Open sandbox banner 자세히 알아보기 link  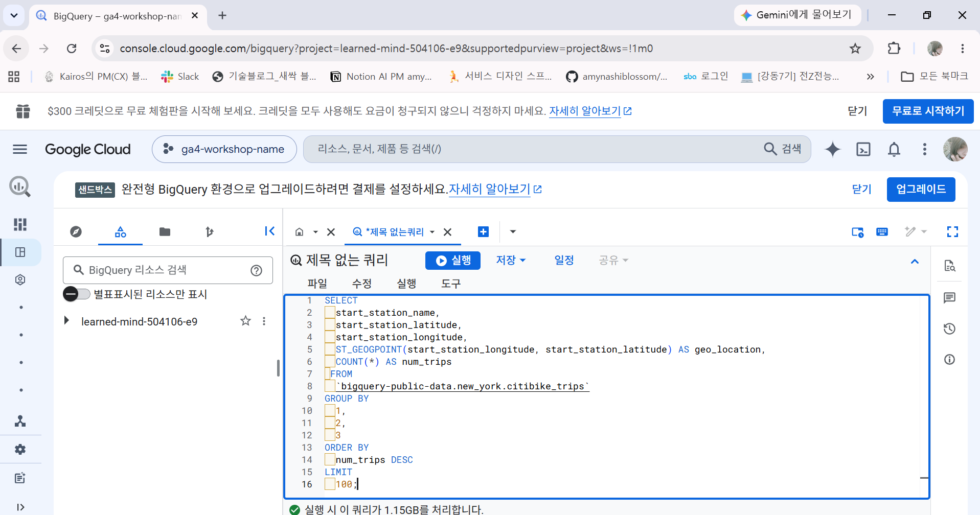click(x=495, y=189)
